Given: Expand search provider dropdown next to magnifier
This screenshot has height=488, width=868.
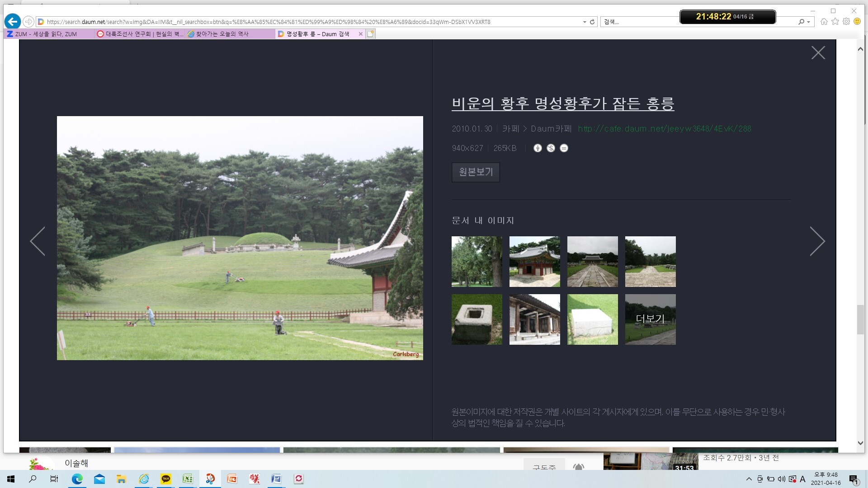Looking at the screenshot, I should click(808, 22).
